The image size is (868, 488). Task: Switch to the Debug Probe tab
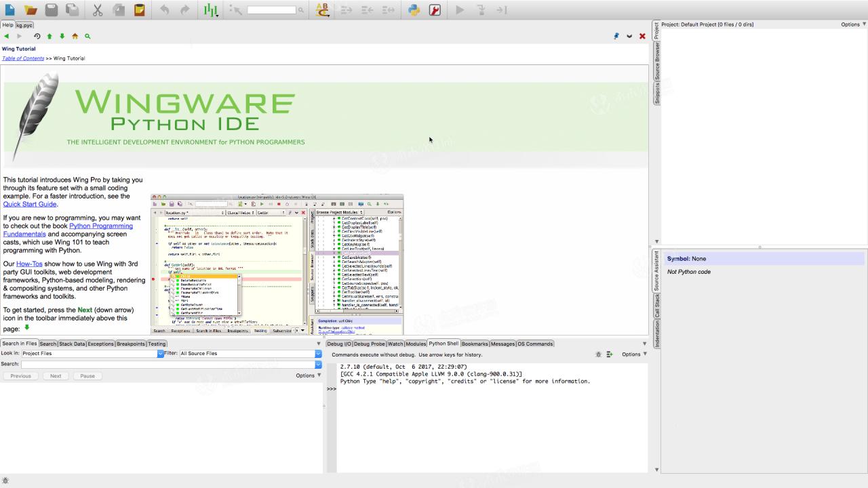click(x=369, y=344)
